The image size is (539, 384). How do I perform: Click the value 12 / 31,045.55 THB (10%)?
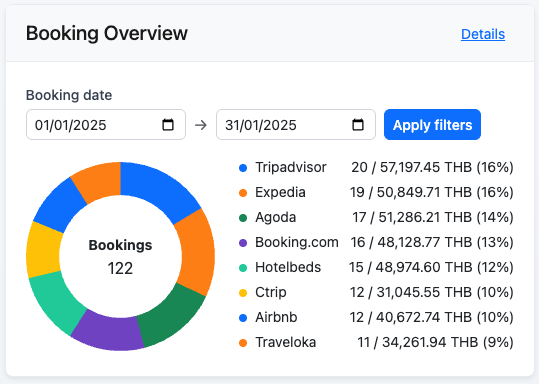click(x=431, y=292)
